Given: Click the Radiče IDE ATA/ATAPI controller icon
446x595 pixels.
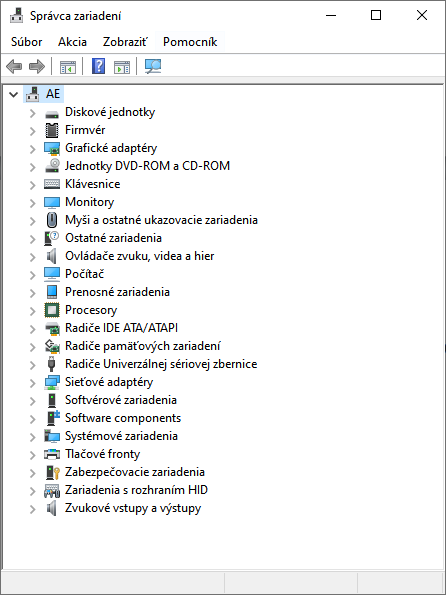Looking at the screenshot, I should 52,328.
